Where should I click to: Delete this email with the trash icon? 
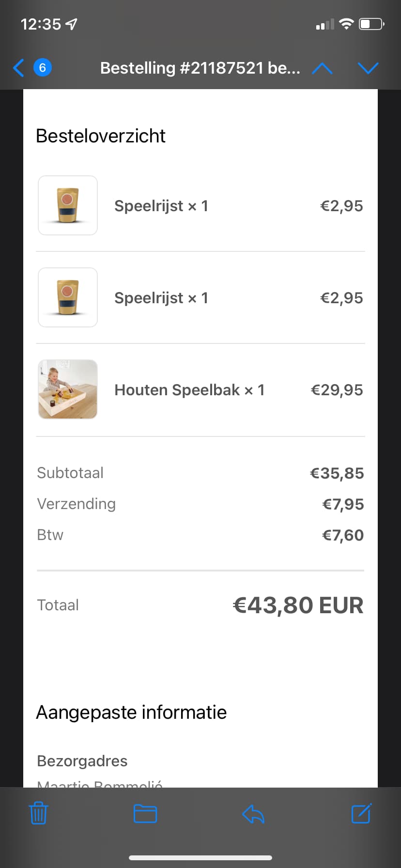(38, 813)
